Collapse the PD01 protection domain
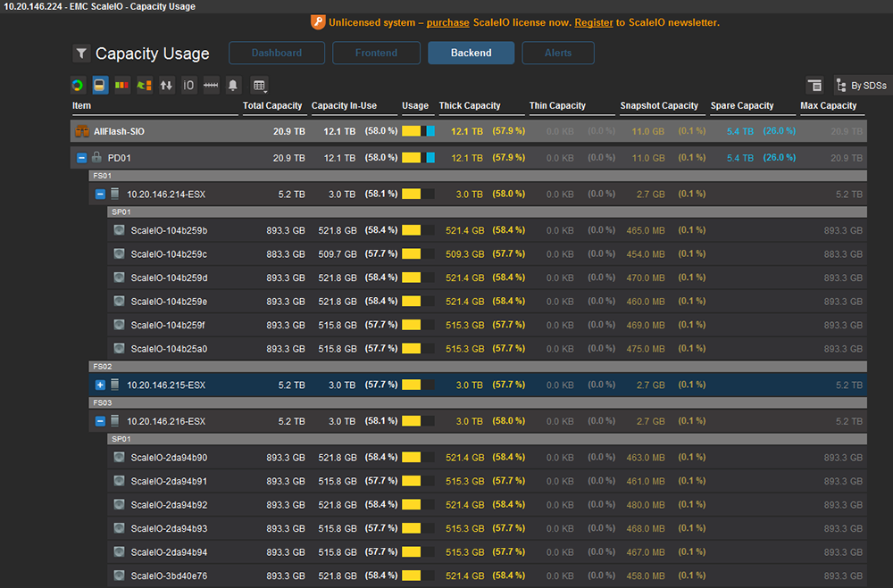893x588 pixels. click(81, 158)
